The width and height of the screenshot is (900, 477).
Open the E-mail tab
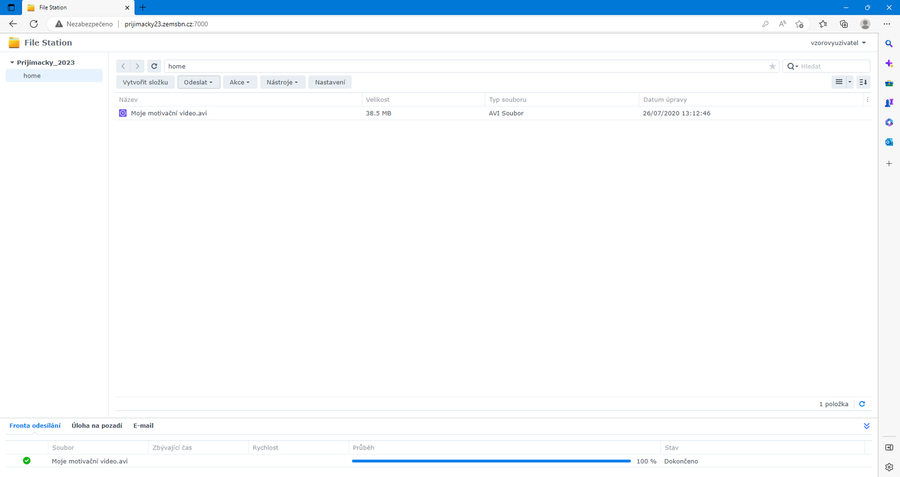tap(143, 426)
